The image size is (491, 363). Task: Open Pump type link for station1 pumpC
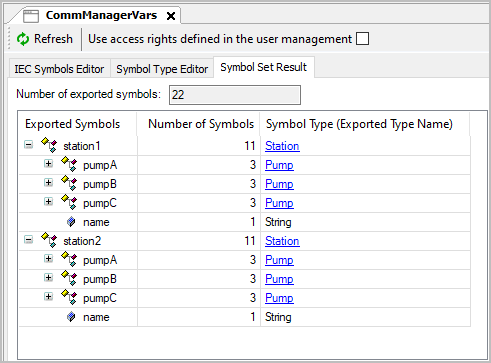279,203
